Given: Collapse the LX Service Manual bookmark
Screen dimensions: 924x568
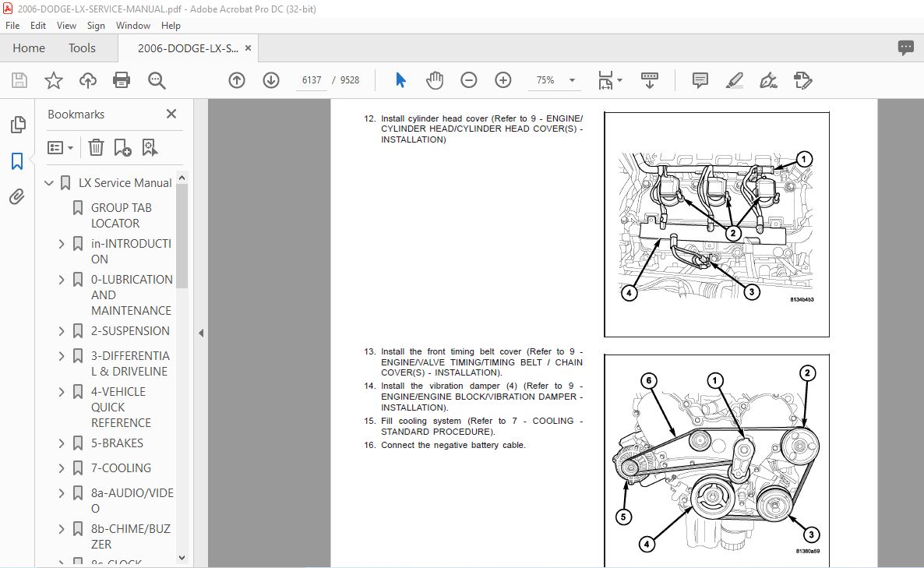Looking at the screenshot, I should (x=50, y=183).
